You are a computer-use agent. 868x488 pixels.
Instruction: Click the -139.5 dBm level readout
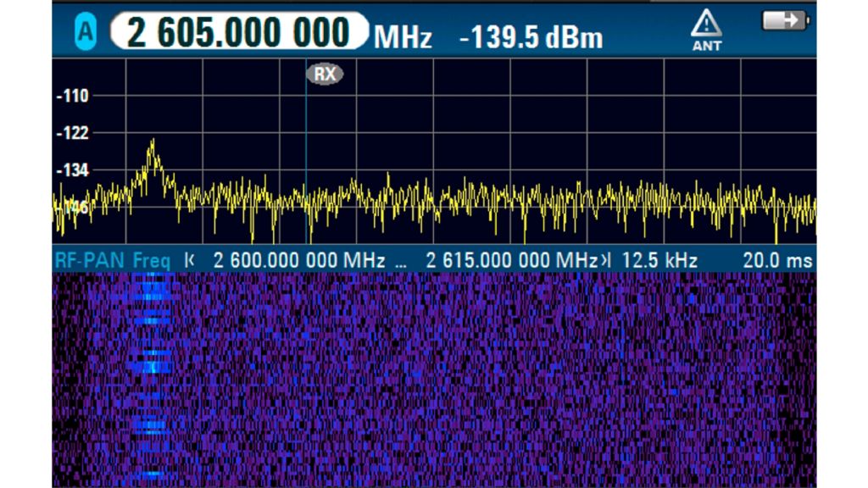point(531,37)
